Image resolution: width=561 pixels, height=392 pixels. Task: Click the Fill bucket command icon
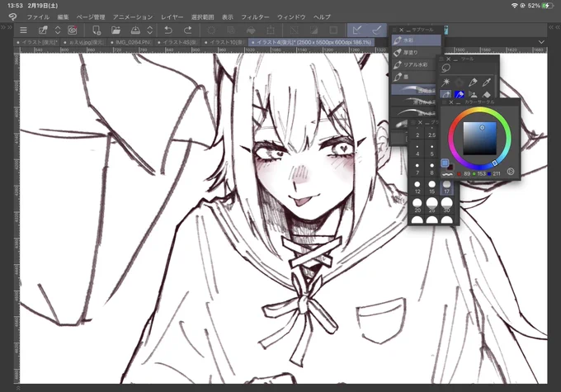pos(251,31)
